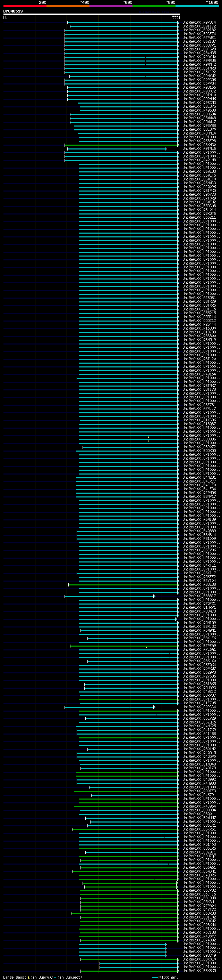Screen dimensions: 222x980
Task: Select the UniRef100_Q7QFZ1 label
Action: [x=199, y=604]
